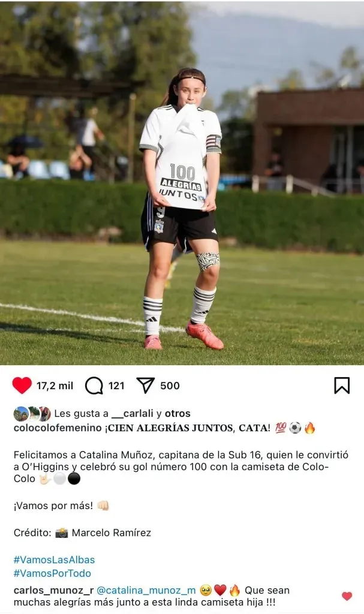
Task: Tap the 500 shares count
Action: (170, 386)
